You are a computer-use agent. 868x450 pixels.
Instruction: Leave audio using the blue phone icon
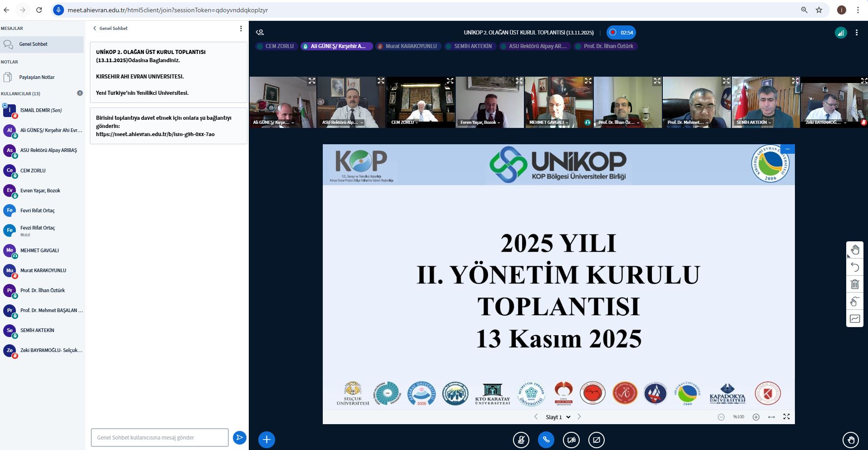tap(547, 440)
